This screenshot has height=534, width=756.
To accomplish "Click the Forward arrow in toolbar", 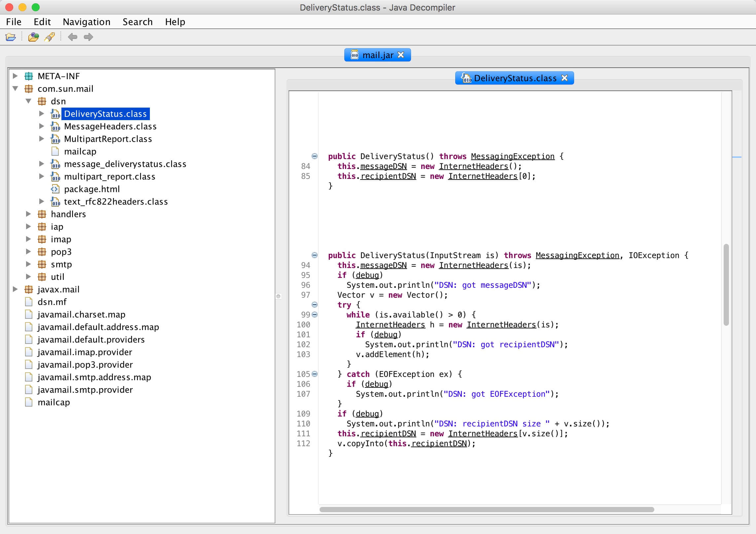I will 88,37.
